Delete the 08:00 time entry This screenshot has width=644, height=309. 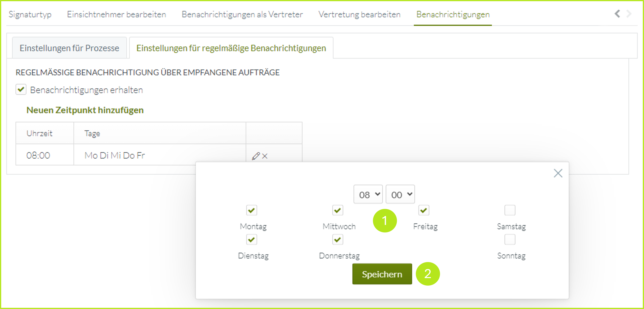click(264, 156)
